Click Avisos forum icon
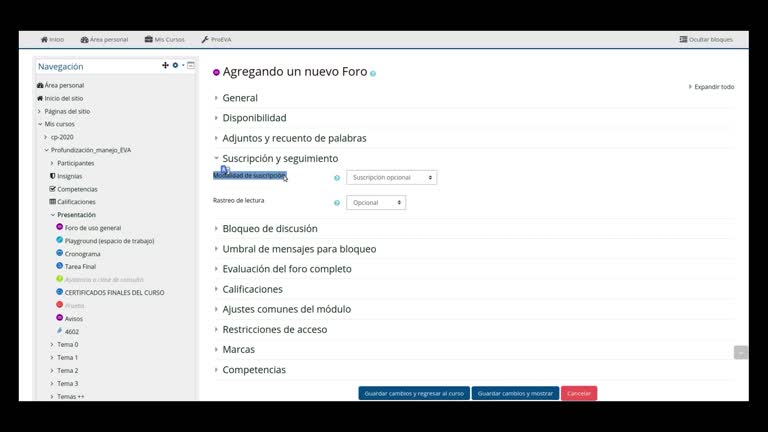The image size is (768, 432). [59, 317]
